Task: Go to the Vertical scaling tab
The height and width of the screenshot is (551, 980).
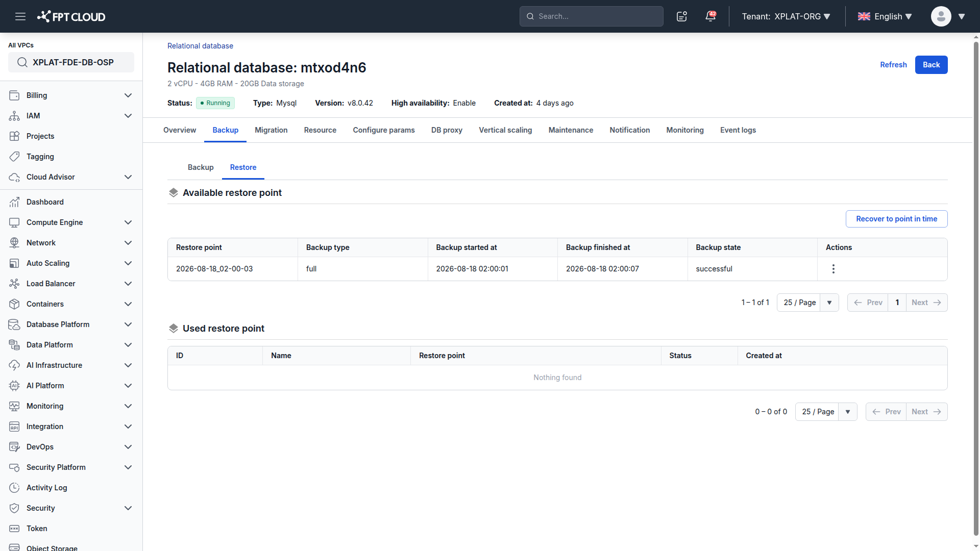Action: coord(505,130)
